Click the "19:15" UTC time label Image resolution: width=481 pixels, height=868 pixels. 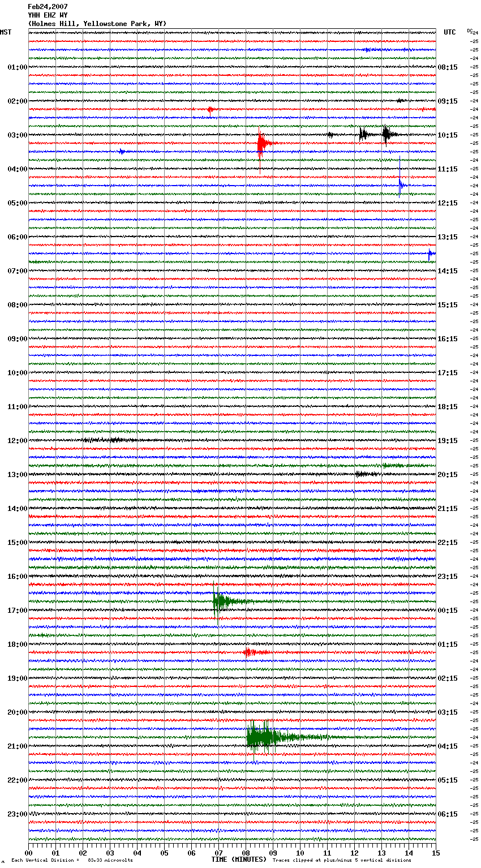(448, 441)
